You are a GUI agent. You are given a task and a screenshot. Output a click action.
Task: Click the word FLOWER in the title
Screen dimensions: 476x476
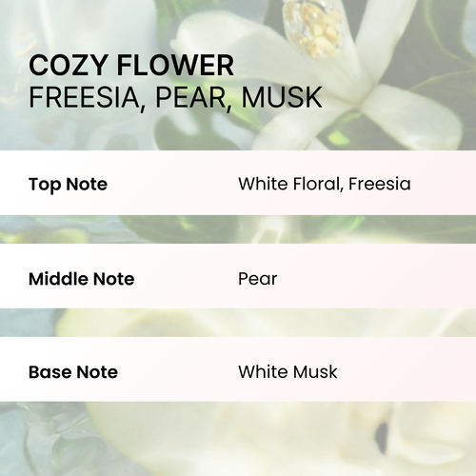175,66
